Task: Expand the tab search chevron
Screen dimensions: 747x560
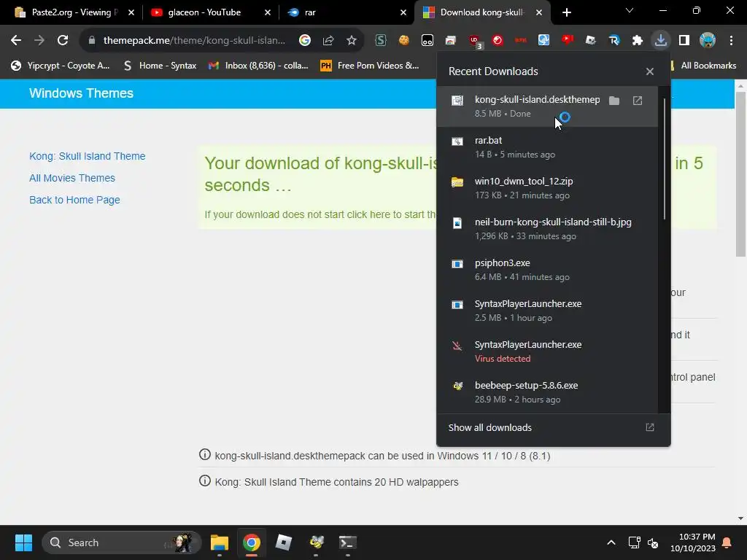Action: 630,10
